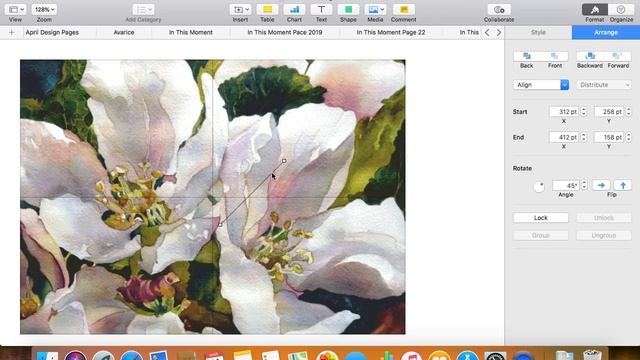Screen dimensions: 640x360
Task: Send object to Back
Action: click(527, 56)
